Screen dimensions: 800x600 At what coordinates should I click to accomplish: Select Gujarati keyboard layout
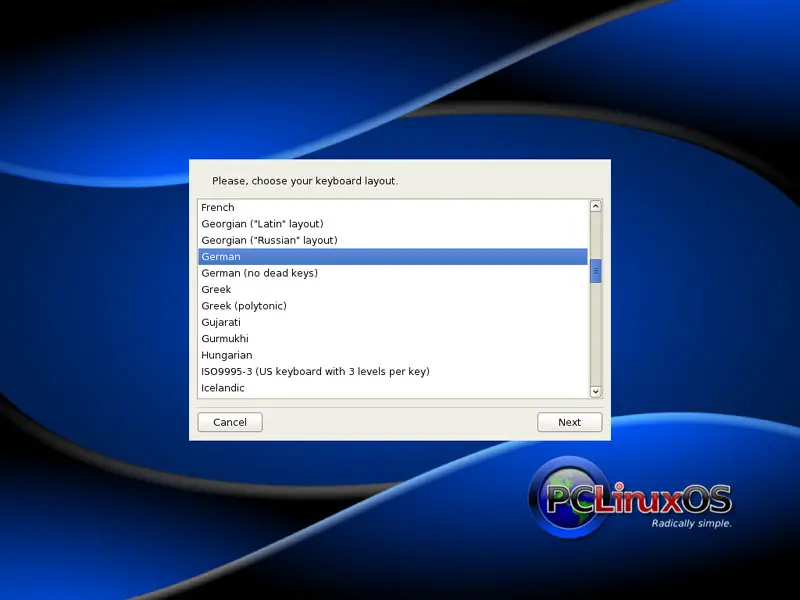click(393, 322)
